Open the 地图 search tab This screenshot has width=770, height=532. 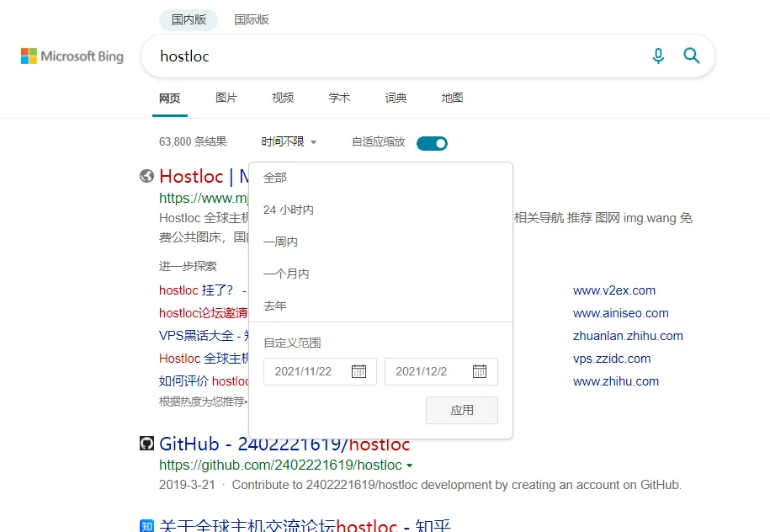(x=452, y=98)
